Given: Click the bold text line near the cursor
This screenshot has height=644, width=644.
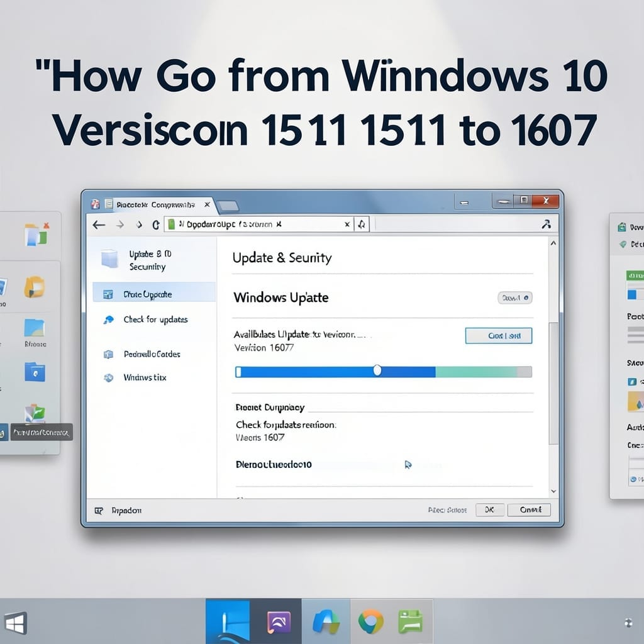Looking at the screenshot, I should coord(274,465).
